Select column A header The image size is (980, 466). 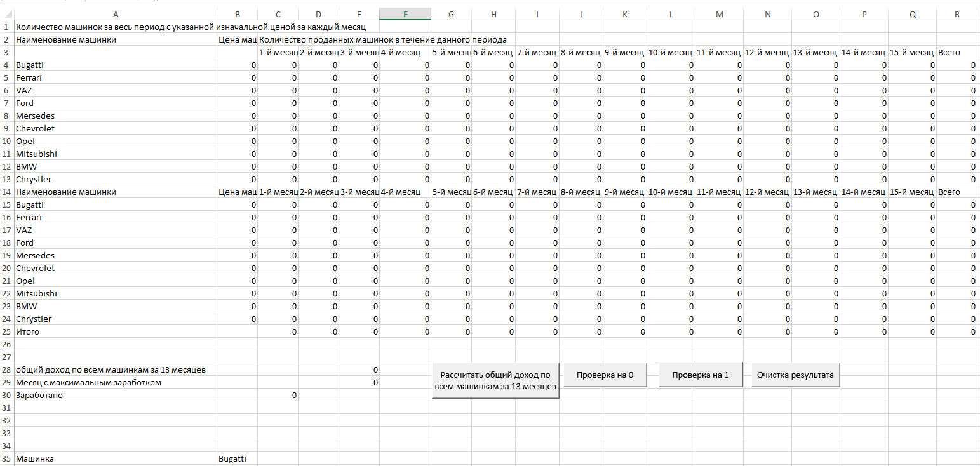coord(115,14)
